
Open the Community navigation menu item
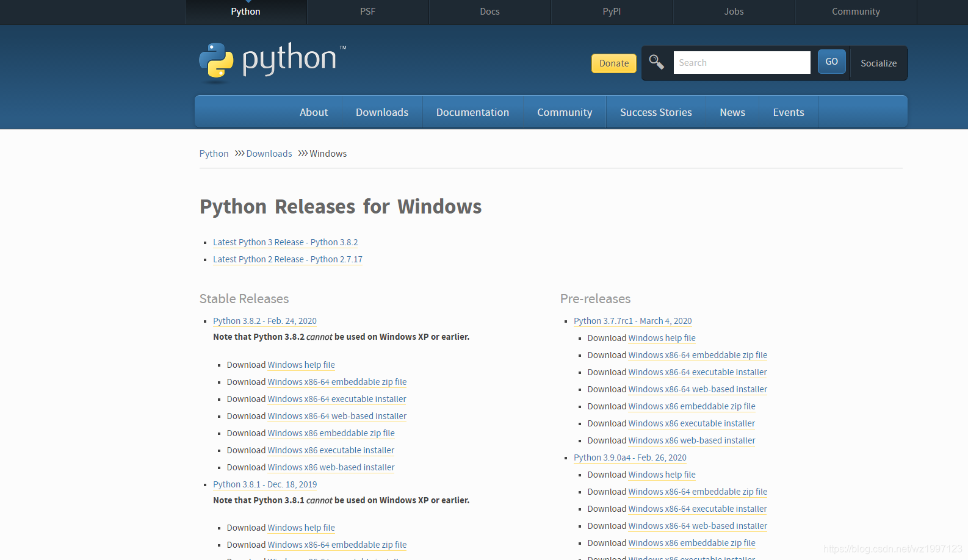pos(565,112)
